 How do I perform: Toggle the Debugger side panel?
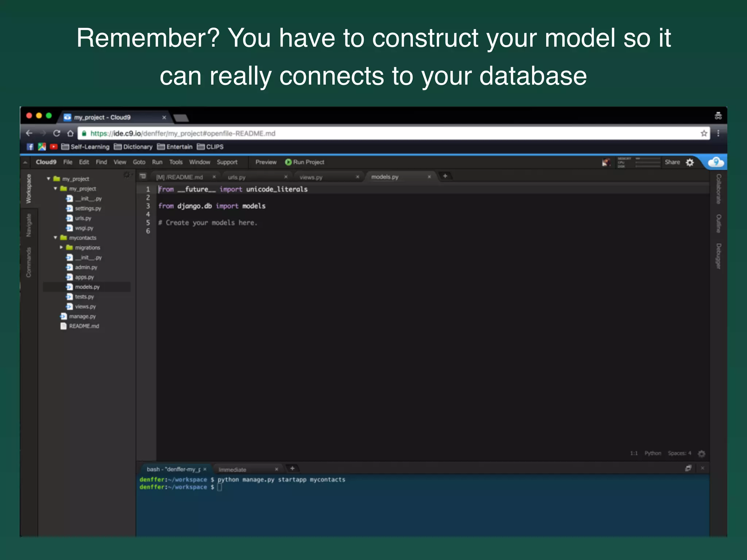[x=718, y=256]
